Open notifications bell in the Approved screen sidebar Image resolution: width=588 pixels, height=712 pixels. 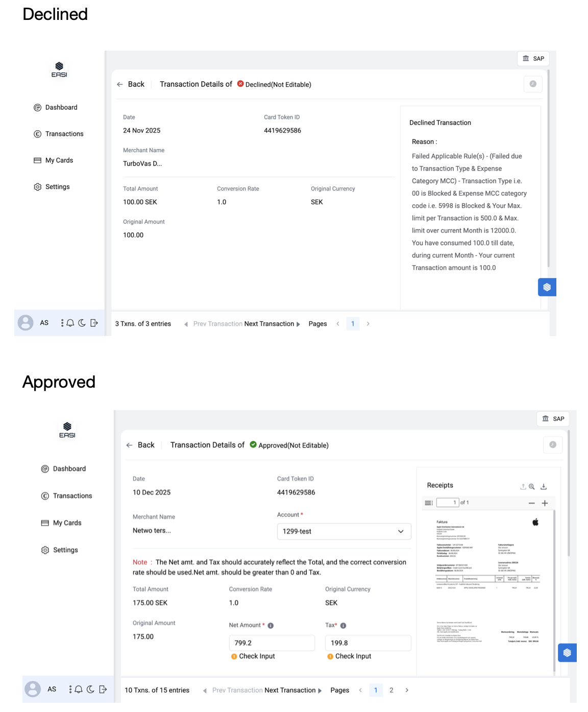79,690
